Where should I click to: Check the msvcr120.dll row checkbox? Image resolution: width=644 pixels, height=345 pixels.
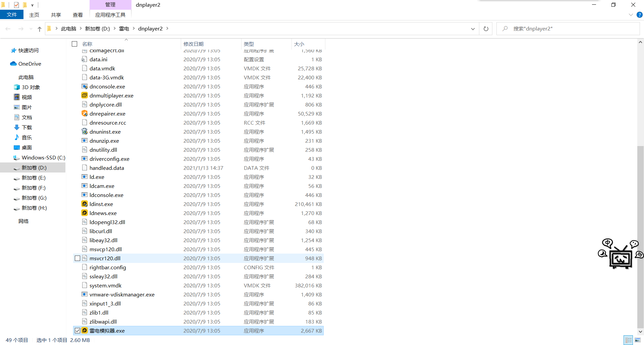(x=77, y=258)
